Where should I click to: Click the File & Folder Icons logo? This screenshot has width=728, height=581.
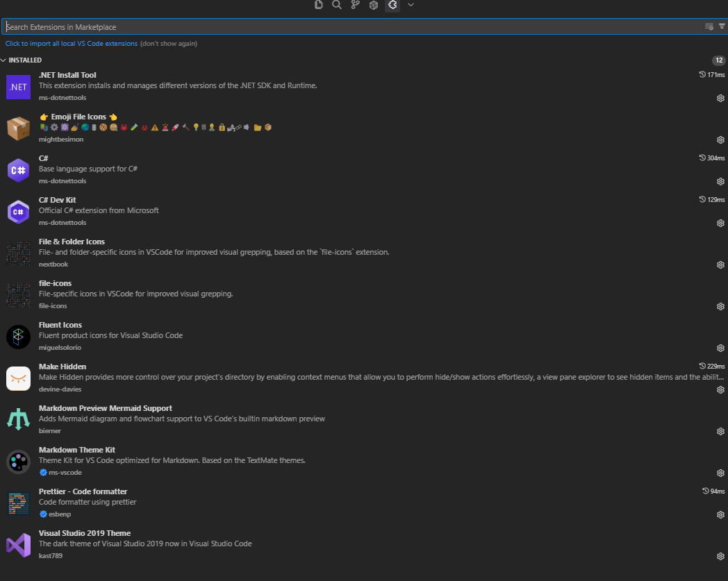coord(19,253)
